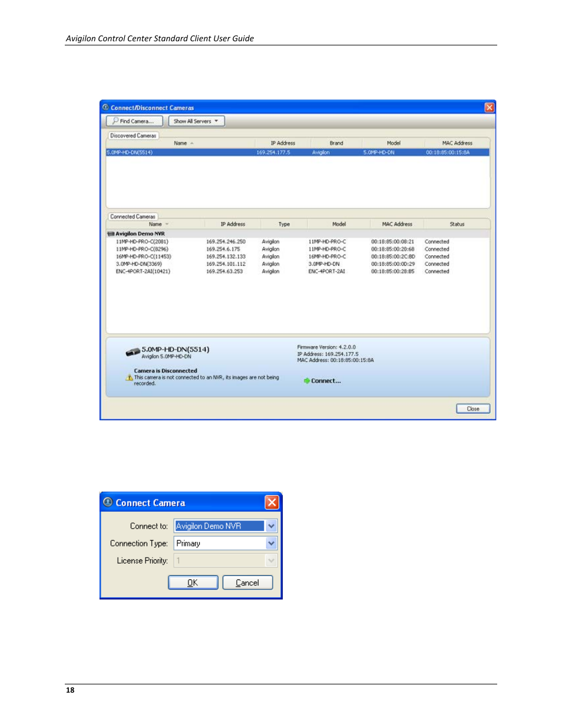562x728 pixels.
Task: Sort discovered cameras by Model column
Action: point(394,143)
